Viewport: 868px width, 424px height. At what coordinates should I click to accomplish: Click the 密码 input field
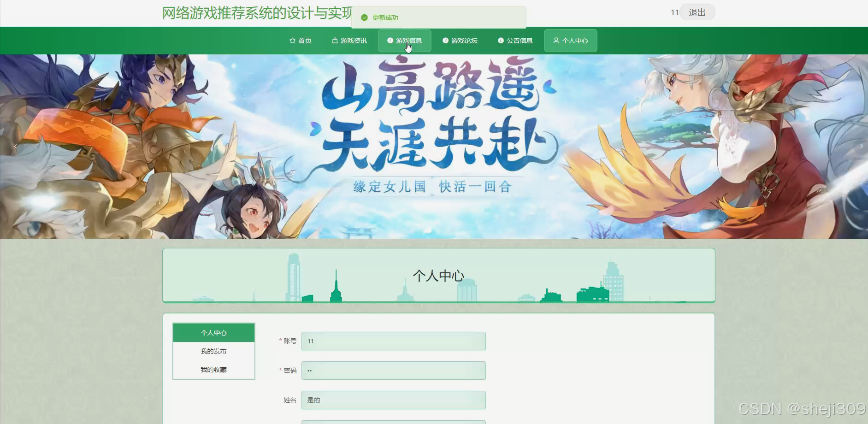coord(394,371)
